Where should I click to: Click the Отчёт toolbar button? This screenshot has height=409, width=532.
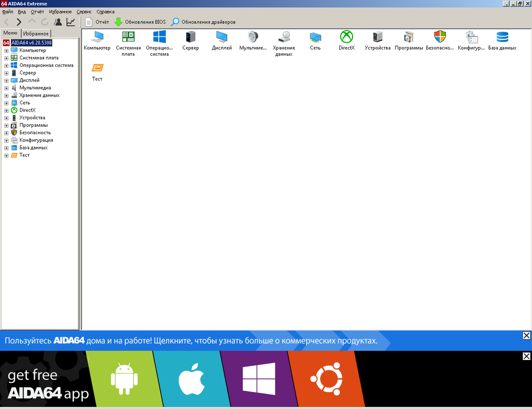[x=97, y=22]
